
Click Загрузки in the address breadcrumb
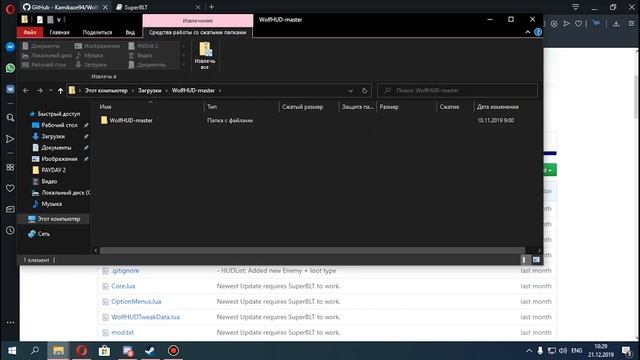[x=149, y=91]
